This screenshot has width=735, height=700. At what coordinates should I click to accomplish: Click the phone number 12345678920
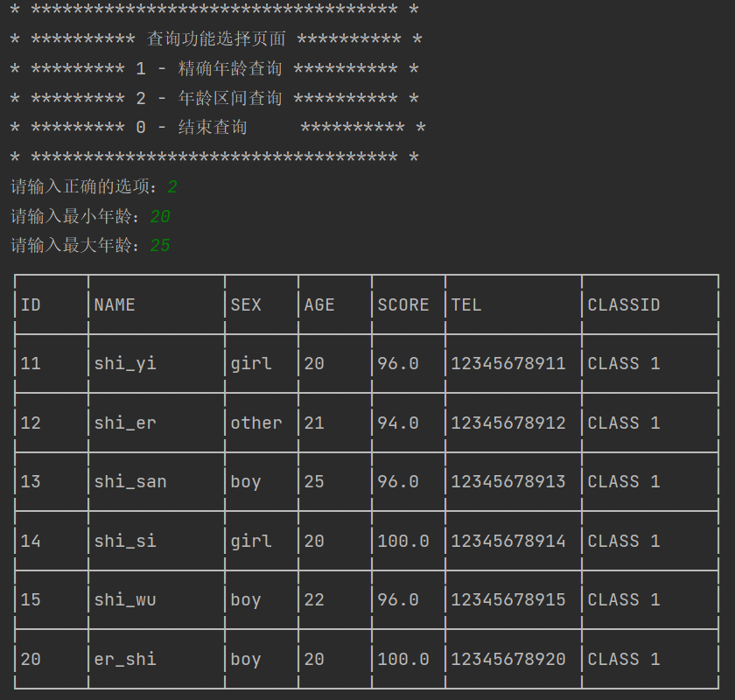[x=508, y=659]
